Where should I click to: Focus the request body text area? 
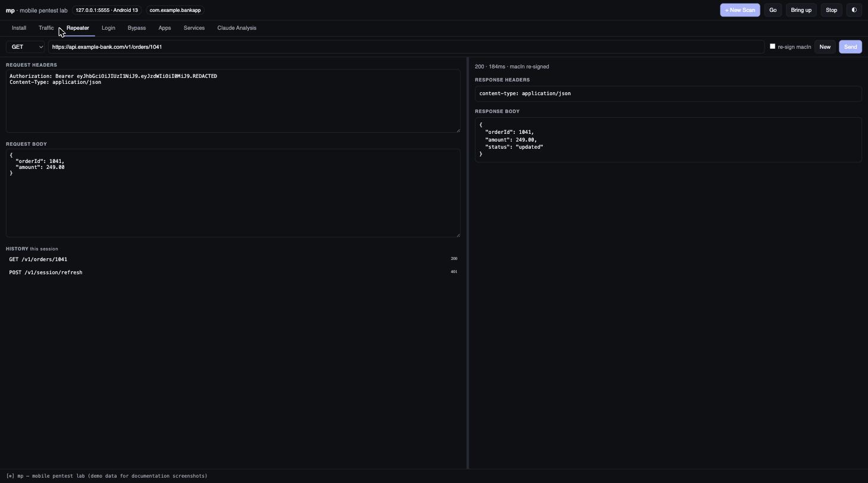(233, 193)
